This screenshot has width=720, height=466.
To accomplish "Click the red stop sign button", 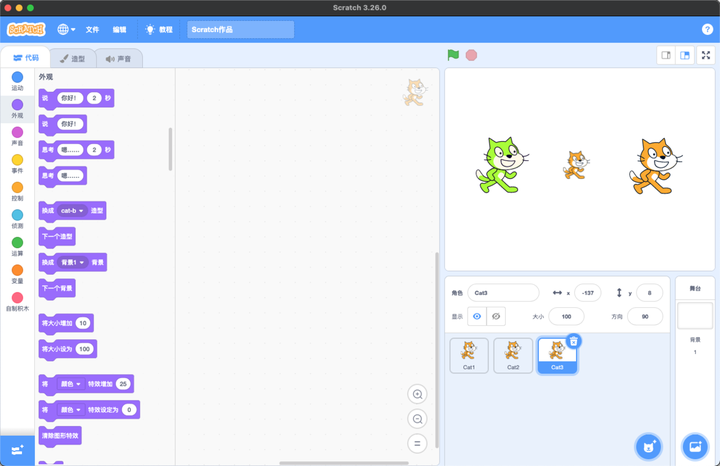I will pyautogui.click(x=471, y=55).
